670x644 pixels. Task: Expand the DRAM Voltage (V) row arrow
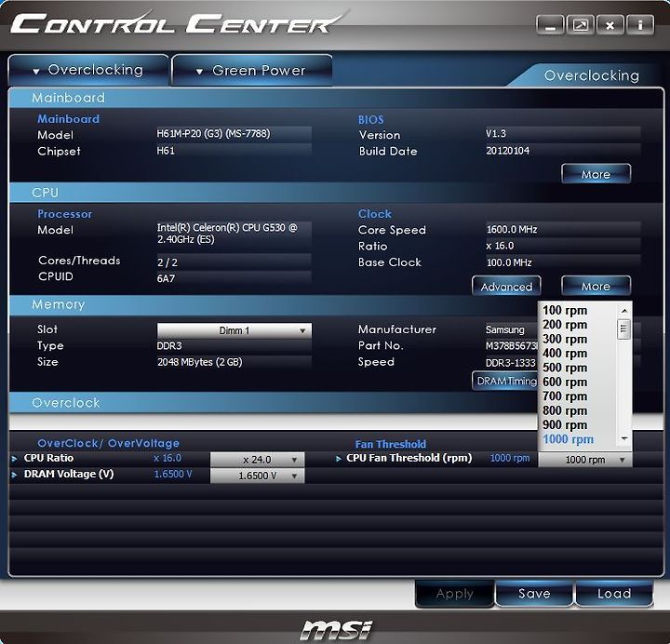[15, 475]
